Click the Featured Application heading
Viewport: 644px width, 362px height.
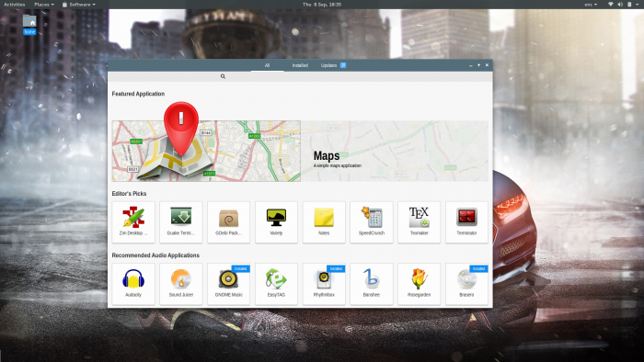click(138, 94)
